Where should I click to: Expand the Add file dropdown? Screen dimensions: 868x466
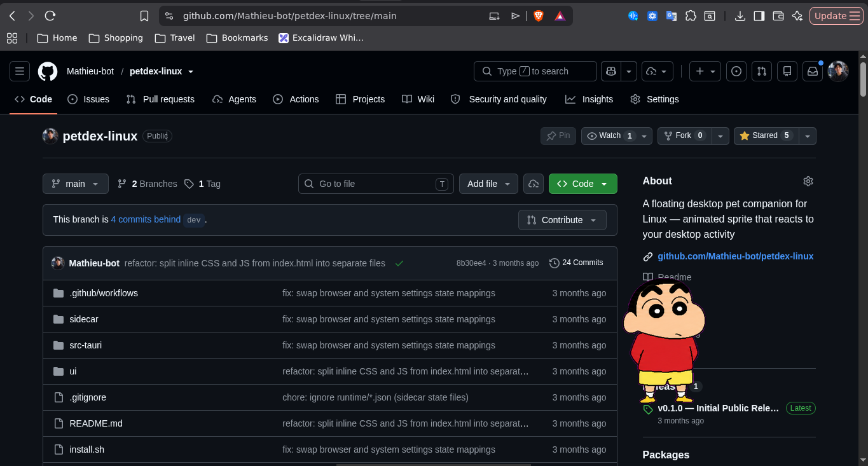tap(488, 184)
